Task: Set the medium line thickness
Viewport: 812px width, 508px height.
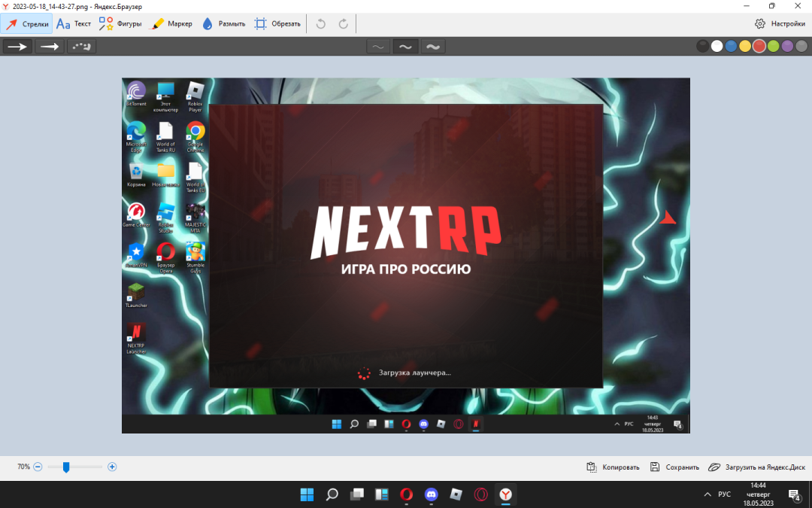Action: click(x=405, y=47)
